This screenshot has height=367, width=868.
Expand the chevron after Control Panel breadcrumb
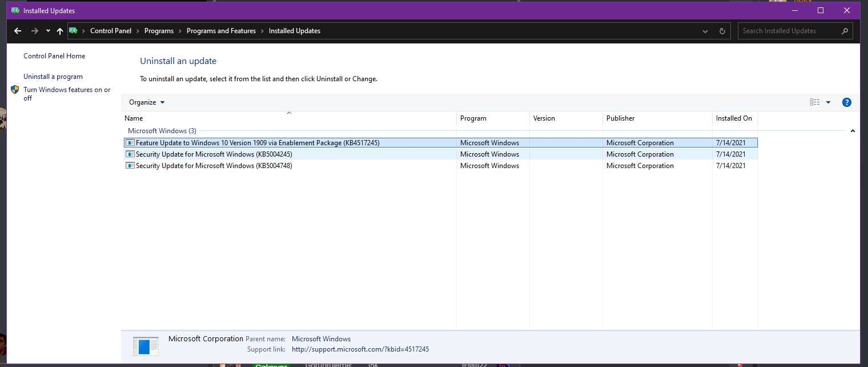click(x=138, y=31)
